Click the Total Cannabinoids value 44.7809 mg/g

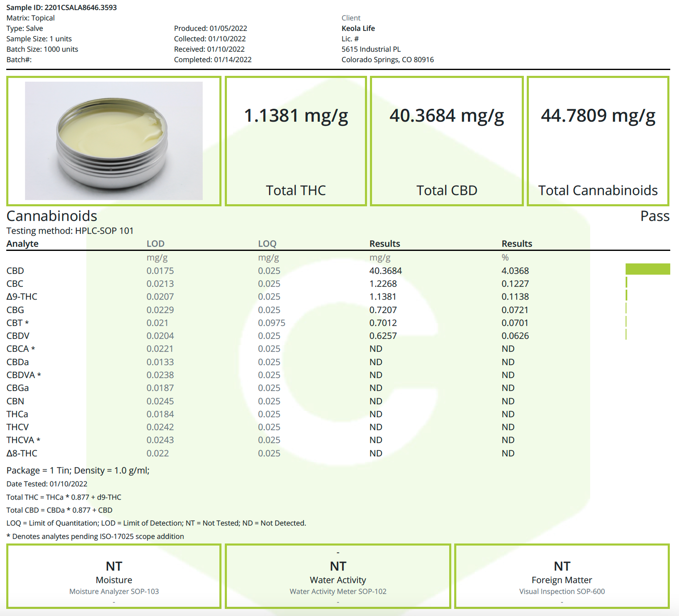click(x=598, y=116)
